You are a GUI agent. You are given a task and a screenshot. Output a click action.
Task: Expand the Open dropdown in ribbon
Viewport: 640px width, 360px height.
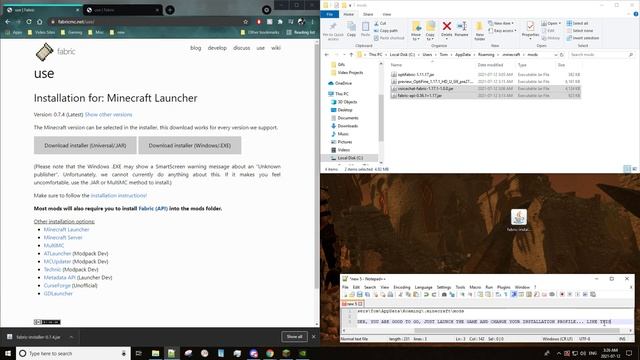coord(550,23)
